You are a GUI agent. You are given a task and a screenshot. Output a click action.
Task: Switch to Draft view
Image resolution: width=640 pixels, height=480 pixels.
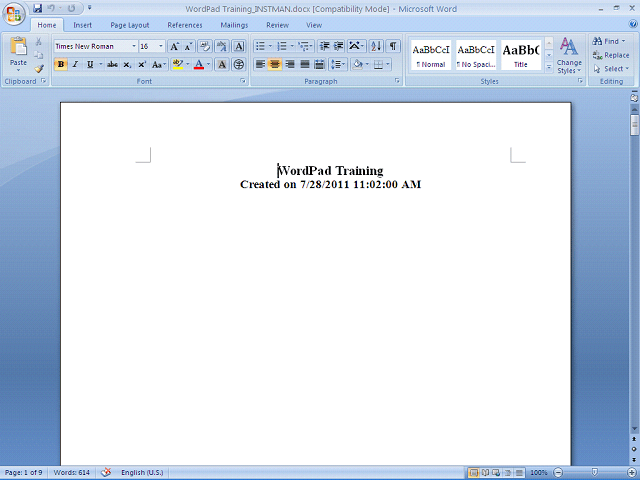519,473
